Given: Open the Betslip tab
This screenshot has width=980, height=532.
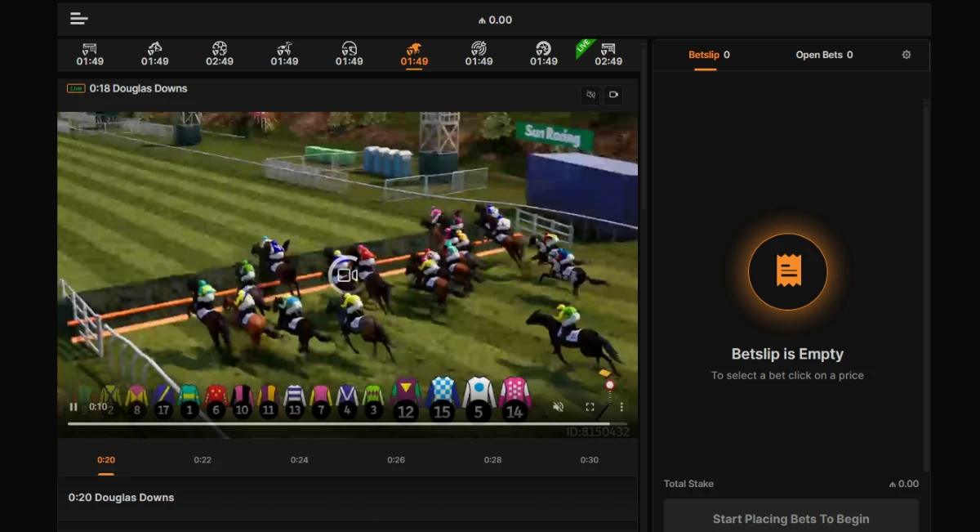Looking at the screenshot, I should [x=709, y=55].
